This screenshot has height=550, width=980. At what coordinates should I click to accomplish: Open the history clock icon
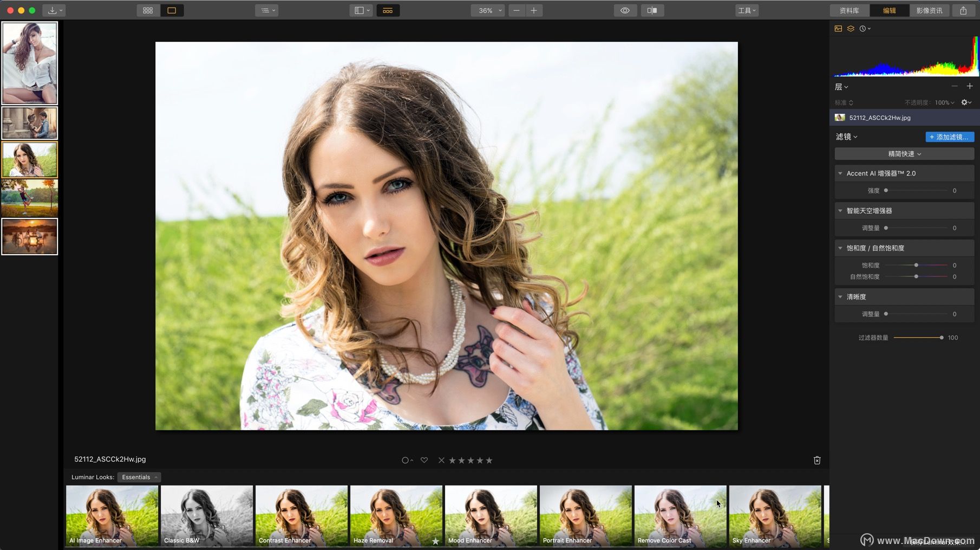(x=865, y=29)
